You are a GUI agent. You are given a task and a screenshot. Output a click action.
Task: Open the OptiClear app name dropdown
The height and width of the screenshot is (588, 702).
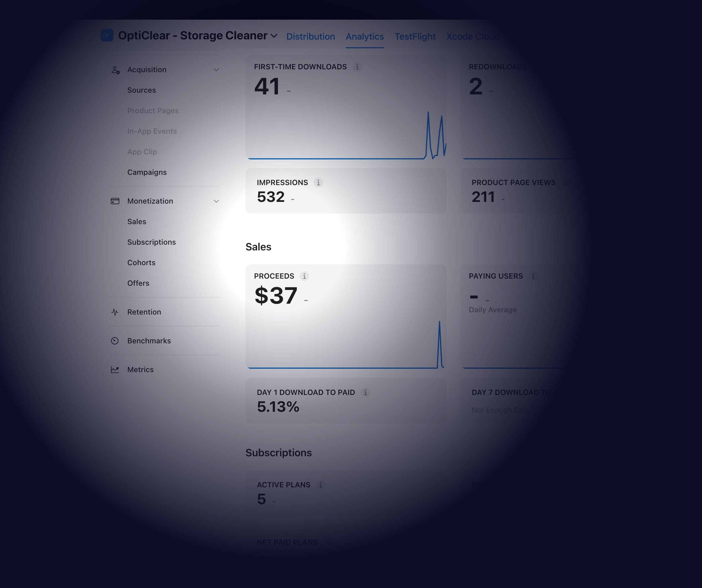(274, 35)
